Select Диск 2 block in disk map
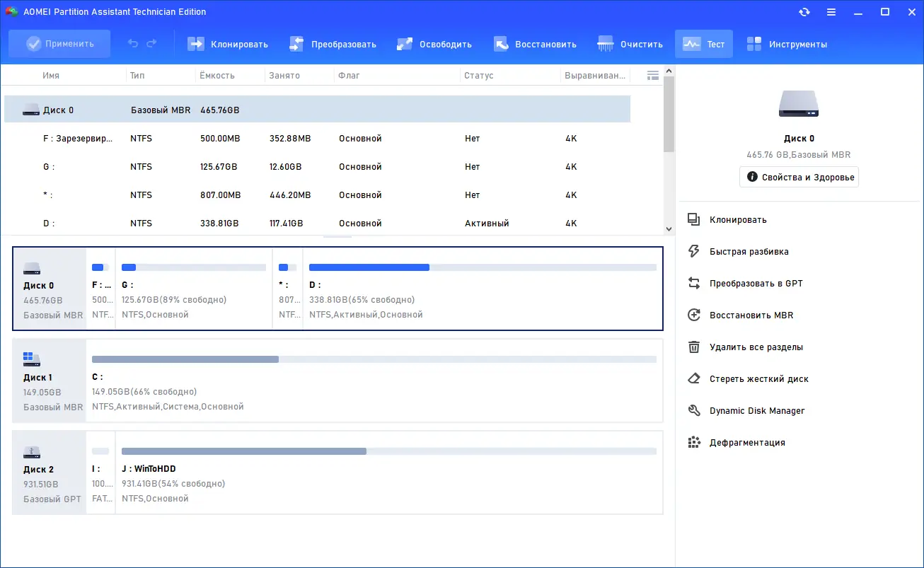 pos(50,473)
